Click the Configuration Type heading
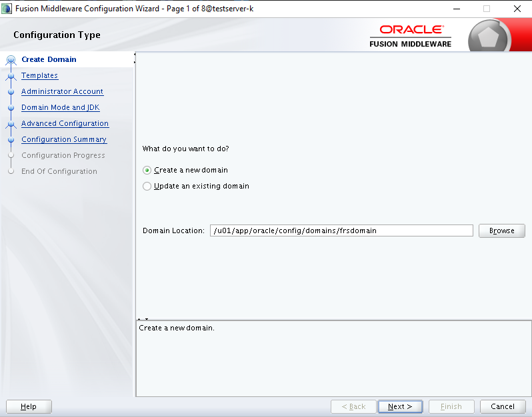The width and height of the screenshot is (532, 417). (x=57, y=35)
